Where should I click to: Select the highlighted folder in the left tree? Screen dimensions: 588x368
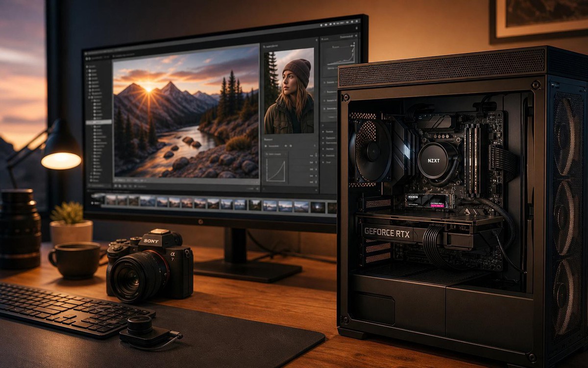point(99,122)
